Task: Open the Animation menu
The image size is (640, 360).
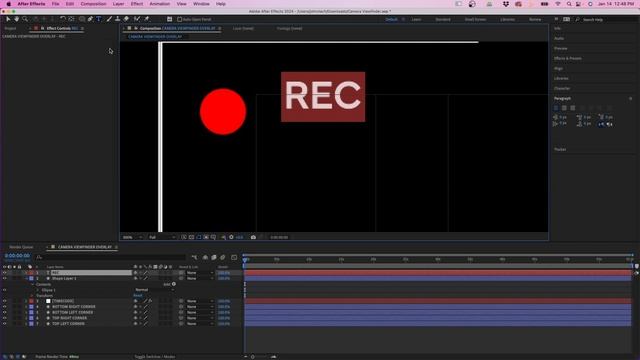Action: click(160, 4)
